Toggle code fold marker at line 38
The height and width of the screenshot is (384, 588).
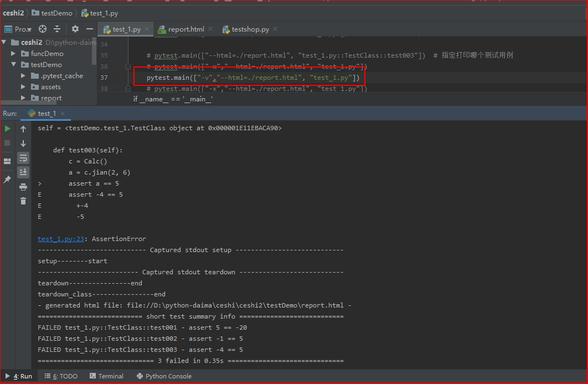point(128,89)
